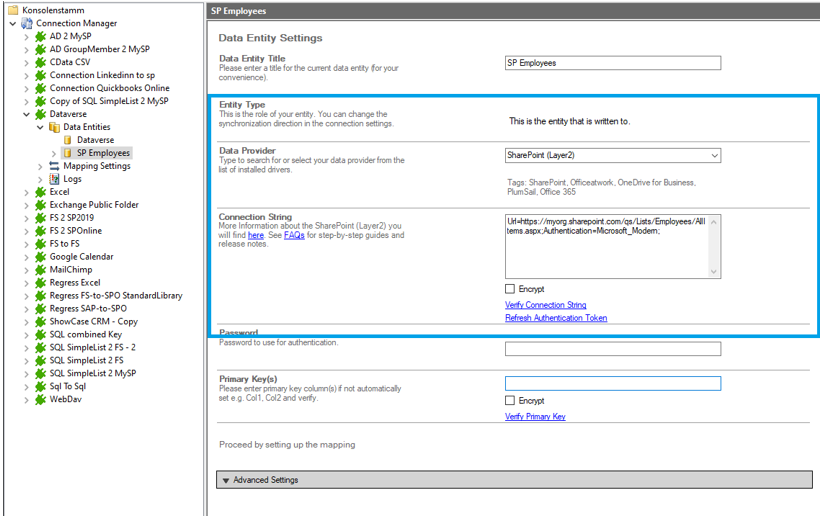The height and width of the screenshot is (516, 822).
Task: Click the Verify Connection String link
Action: tap(545, 305)
